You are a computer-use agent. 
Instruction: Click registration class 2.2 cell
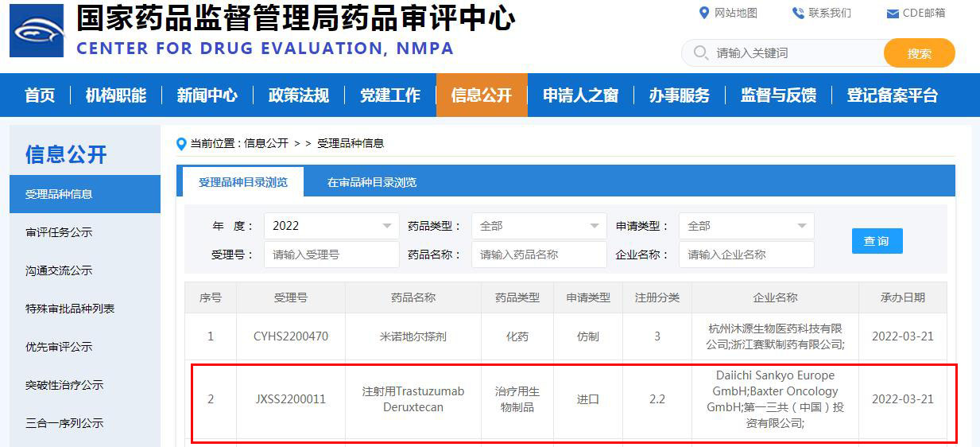pos(657,399)
